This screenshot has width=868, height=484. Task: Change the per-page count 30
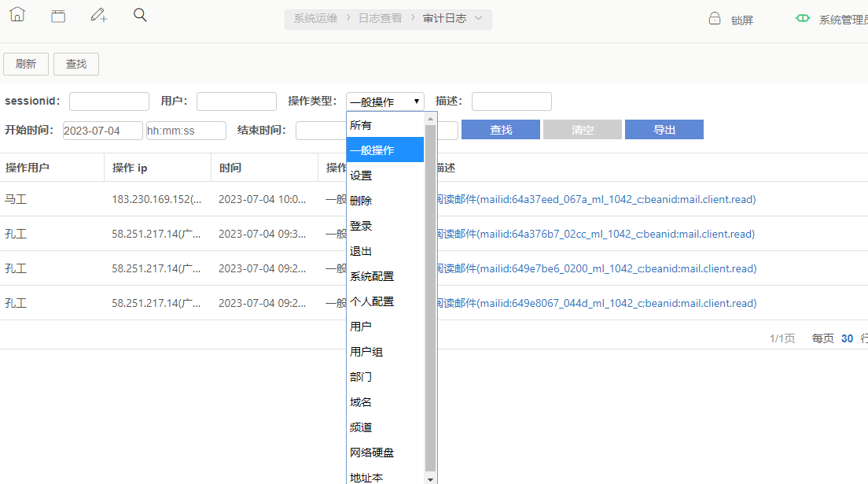pos(847,338)
